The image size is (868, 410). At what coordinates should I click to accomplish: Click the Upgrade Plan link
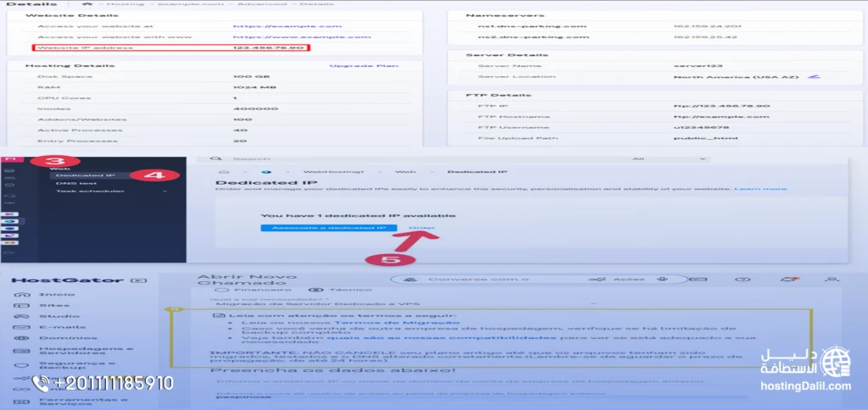coord(364,66)
